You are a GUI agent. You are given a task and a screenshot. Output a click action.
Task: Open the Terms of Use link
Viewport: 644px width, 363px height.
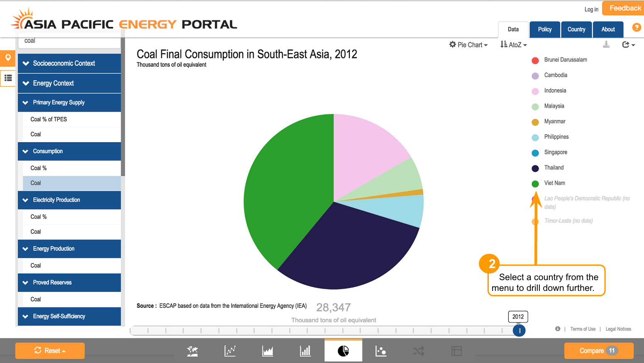point(583,329)
